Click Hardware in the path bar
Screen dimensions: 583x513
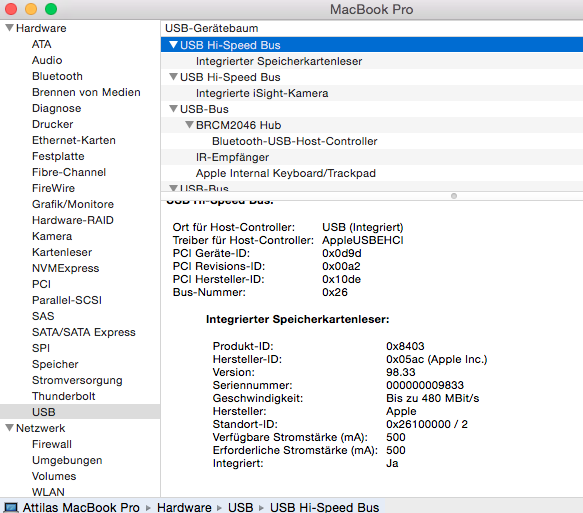click(184, 507)
